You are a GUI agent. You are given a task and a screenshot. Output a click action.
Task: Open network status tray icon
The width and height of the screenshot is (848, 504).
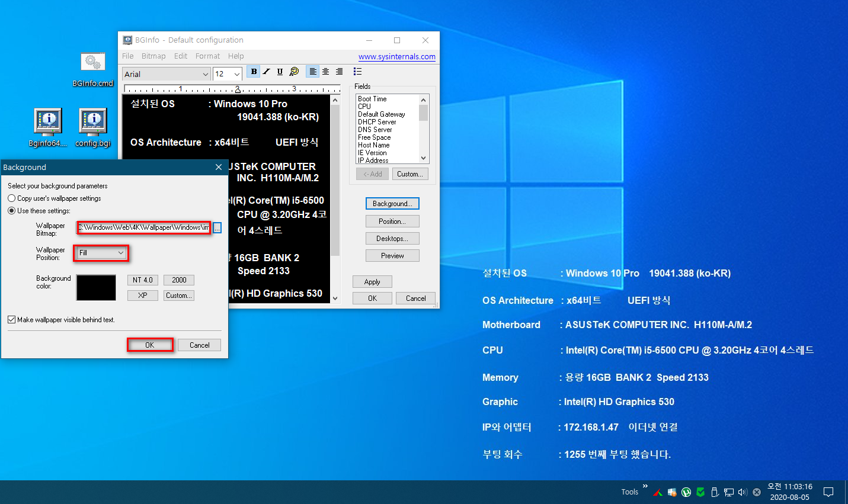[729, 492]
